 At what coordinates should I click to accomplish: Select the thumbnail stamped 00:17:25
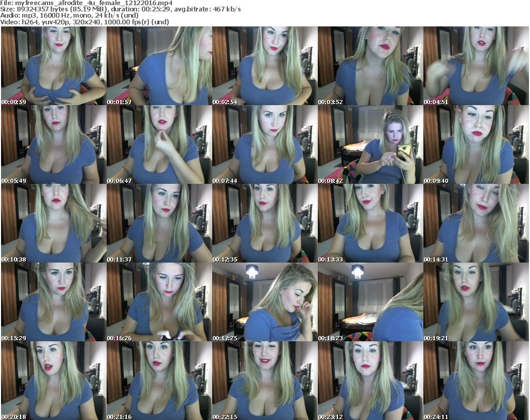(264, 302)
